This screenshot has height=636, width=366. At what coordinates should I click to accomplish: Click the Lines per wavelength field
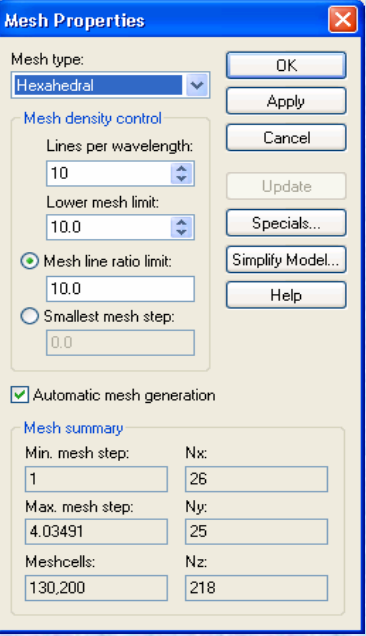click(109, 174)
